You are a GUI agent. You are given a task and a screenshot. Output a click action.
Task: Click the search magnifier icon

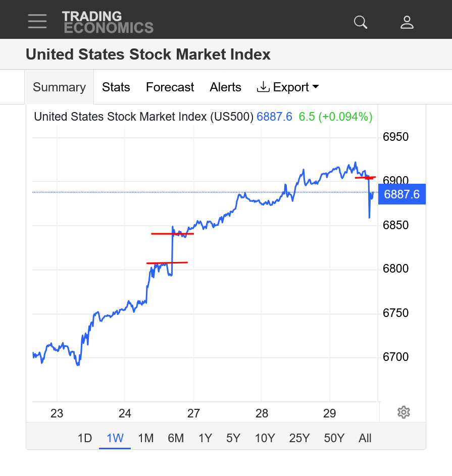pyautogui.click(x=361, y=22)
